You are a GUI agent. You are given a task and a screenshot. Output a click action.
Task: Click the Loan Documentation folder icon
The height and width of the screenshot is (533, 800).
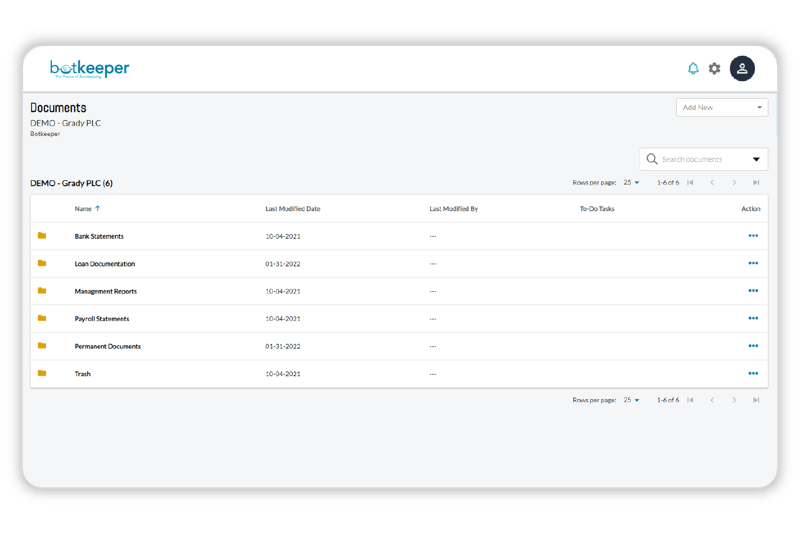click(42, 263)
